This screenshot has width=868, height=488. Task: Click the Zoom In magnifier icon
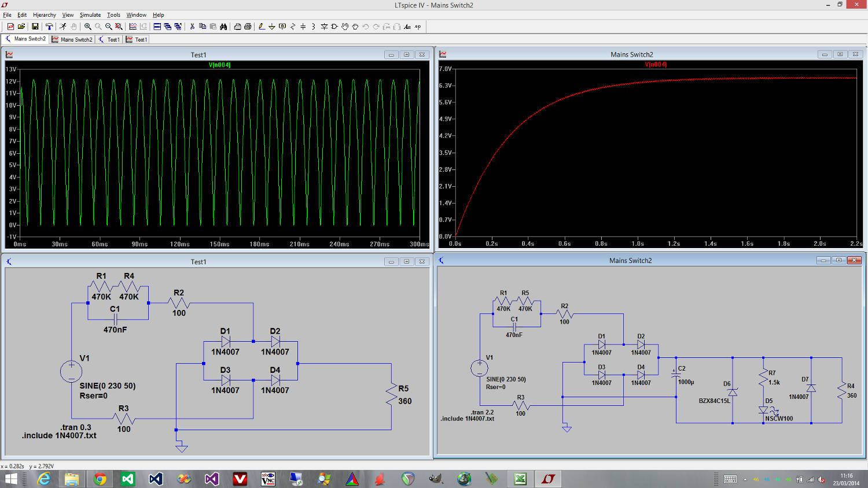point(88,27)
